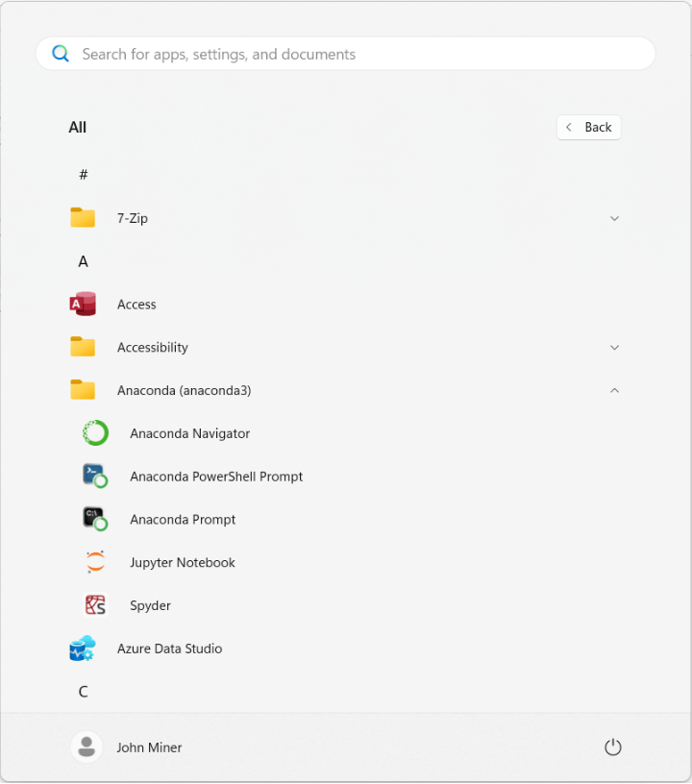Viewport: 692px width, 784px height.
Task: Click the search magnifier icon
Action: coord(61,54)
